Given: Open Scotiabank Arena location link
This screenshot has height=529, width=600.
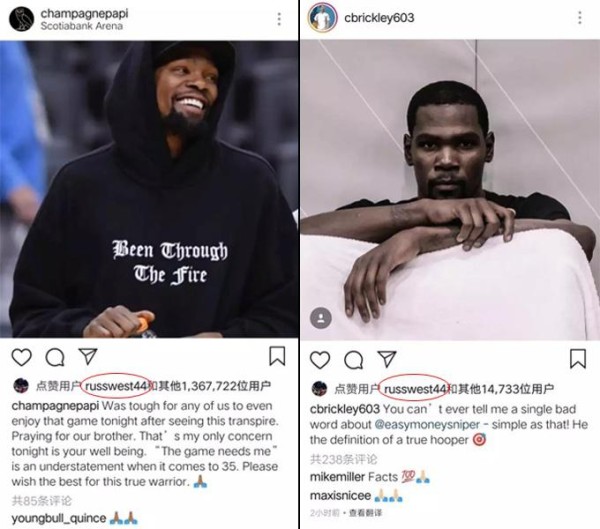Looking at the screenshot, I should coord(82,26).
